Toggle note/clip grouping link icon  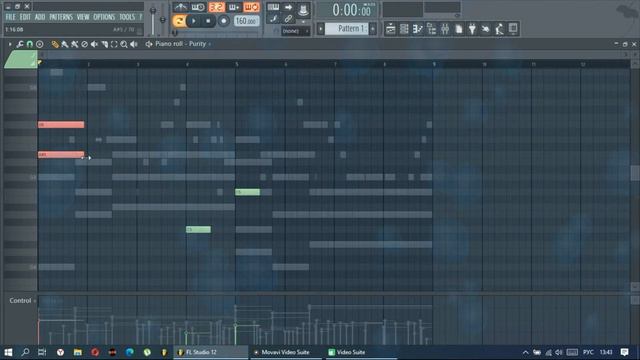(x=288, y=19)
